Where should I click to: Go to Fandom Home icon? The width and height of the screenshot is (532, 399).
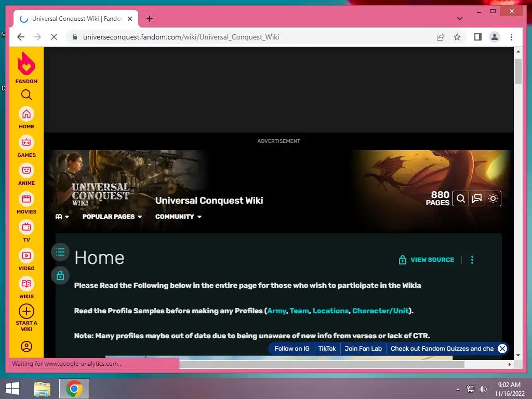(26, 114)
